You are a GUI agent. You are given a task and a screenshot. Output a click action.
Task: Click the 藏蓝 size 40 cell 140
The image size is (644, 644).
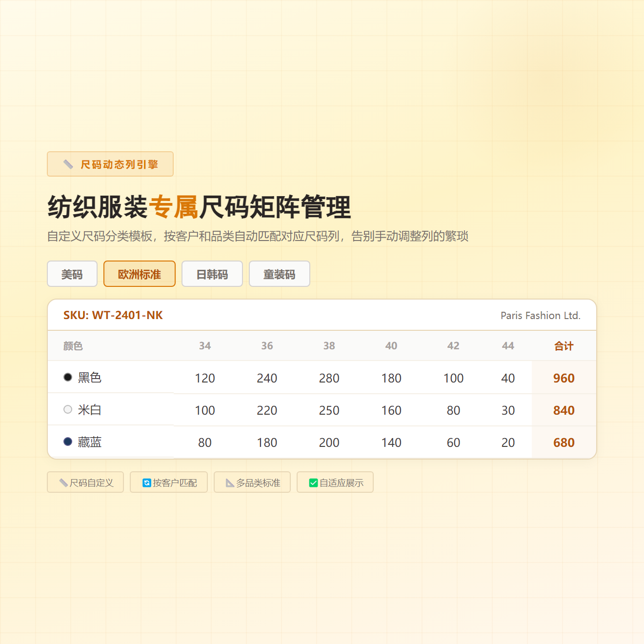click(391, 443)
